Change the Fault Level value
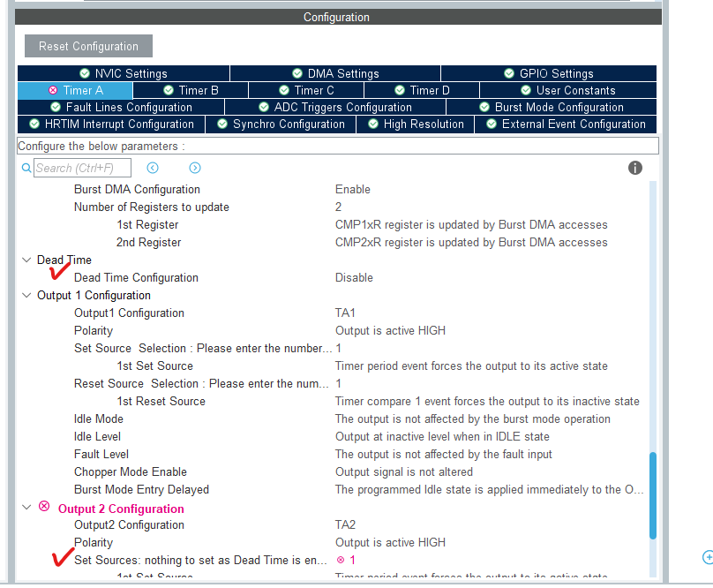The image size is (713, 588). coord(444,455)
